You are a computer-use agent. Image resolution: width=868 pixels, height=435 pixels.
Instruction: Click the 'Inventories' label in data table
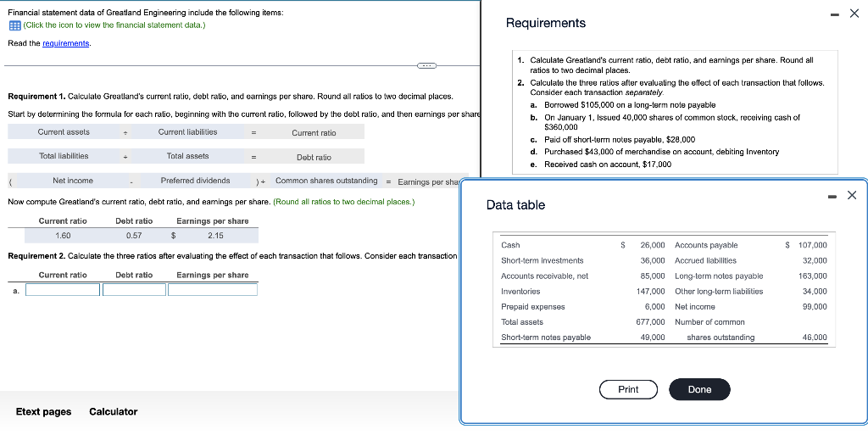(520, 292)
